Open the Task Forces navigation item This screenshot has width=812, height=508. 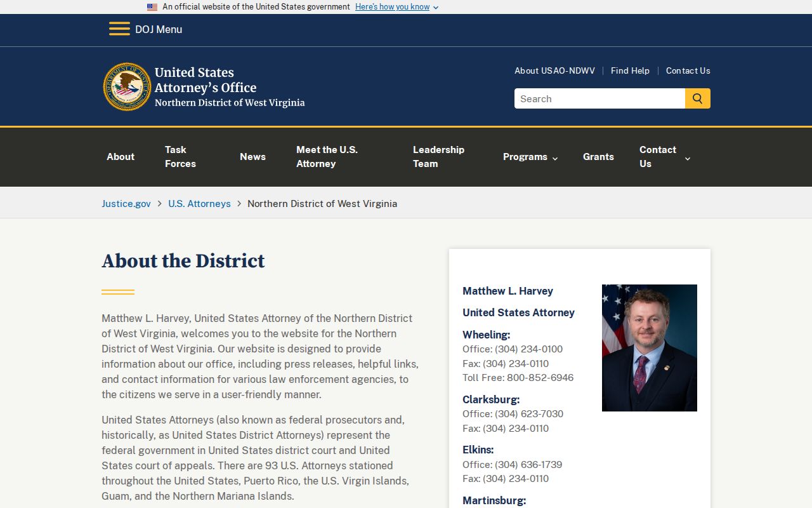(180, 157)
